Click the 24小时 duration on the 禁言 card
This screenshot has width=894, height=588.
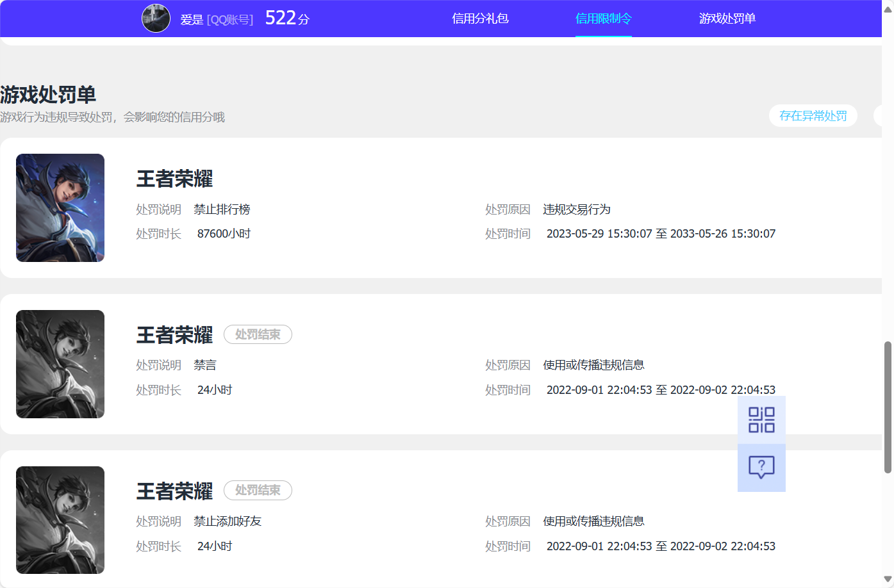click(215, 390)
